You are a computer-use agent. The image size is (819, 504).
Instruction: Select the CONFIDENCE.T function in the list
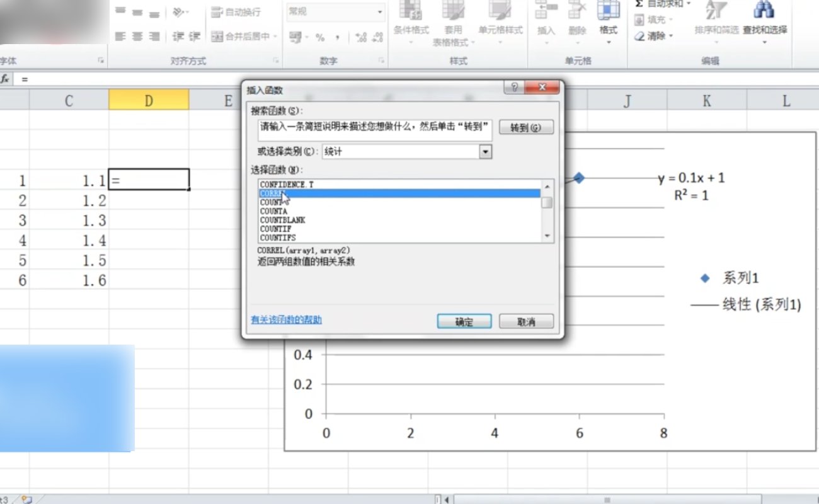click(x=287, y=185)
